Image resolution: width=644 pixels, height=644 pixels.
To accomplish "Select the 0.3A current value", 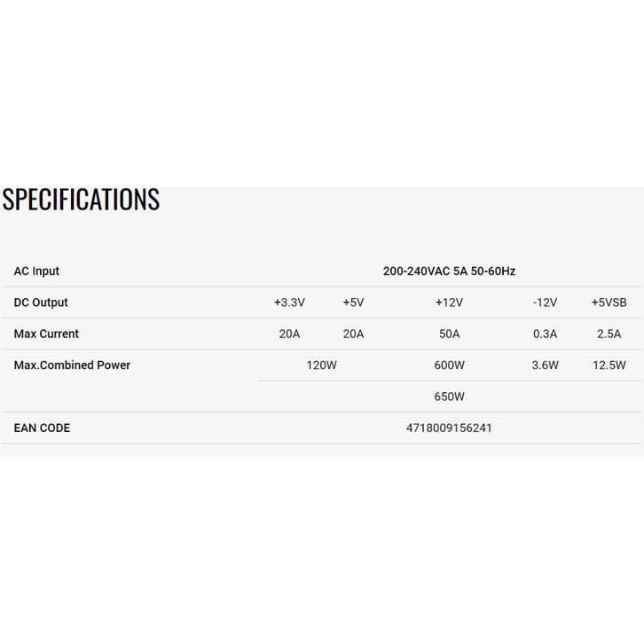I will point(545,334).
